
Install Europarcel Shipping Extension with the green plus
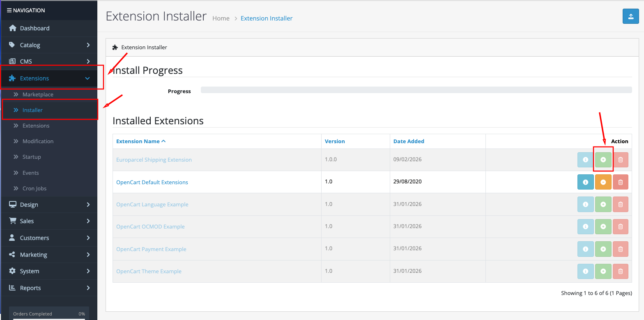click(x=603, y=160)
